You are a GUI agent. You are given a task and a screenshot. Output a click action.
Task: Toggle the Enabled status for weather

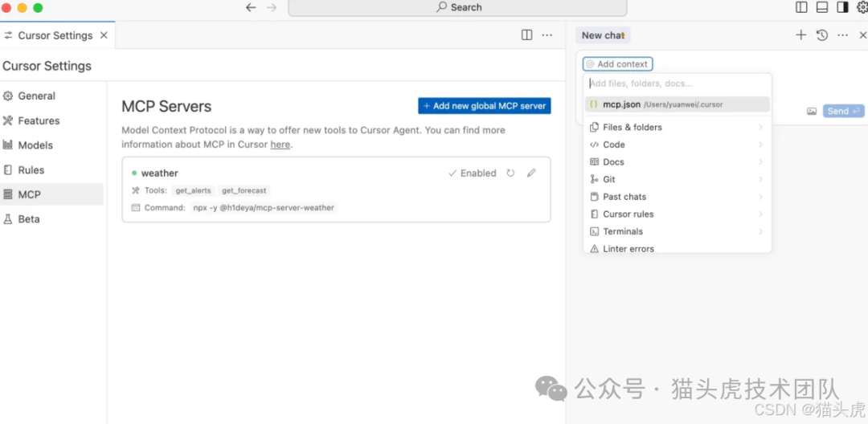click(473, 173)
